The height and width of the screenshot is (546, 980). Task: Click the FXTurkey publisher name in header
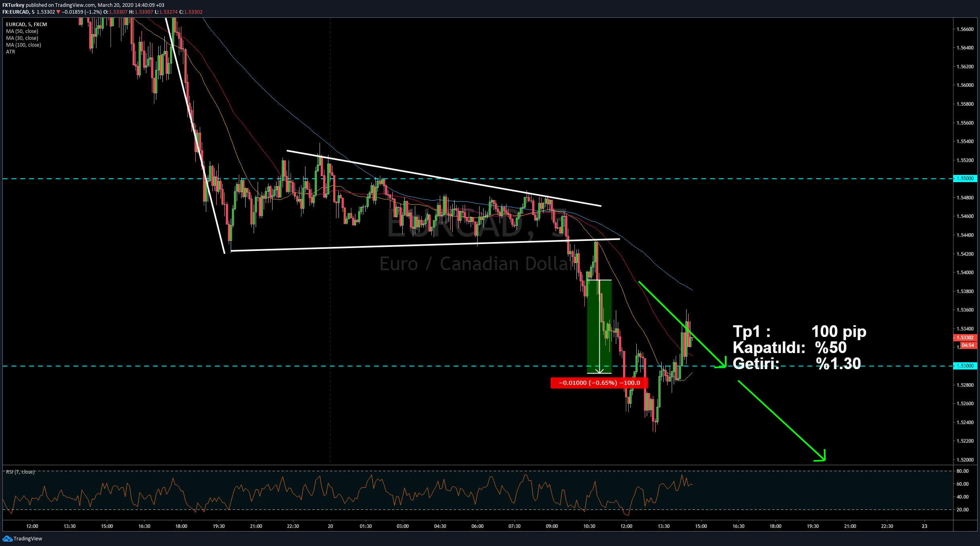(13, 5)
